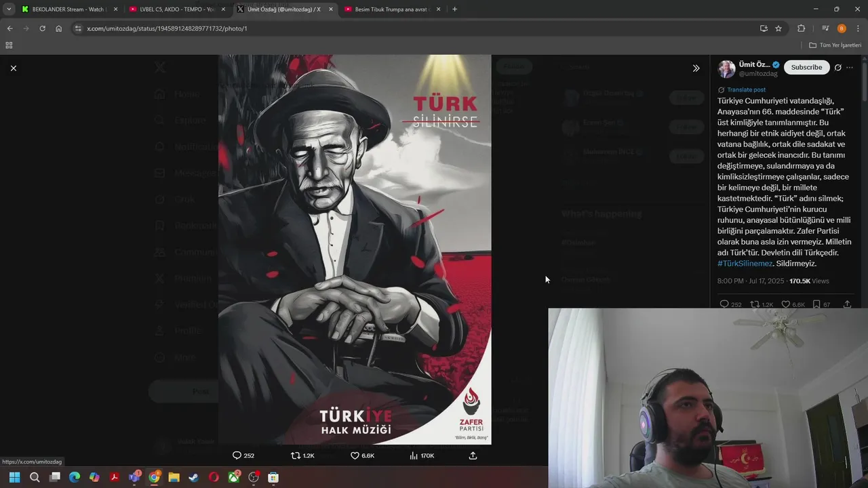Screen dimensions: 868x488
Task: Reload the current page
Action: (x=42, y=28)
